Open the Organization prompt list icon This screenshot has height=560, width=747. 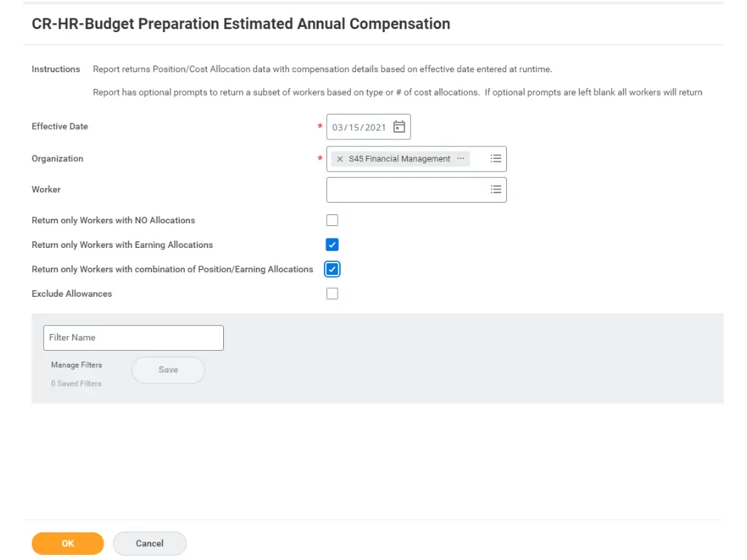click(496, 158)
